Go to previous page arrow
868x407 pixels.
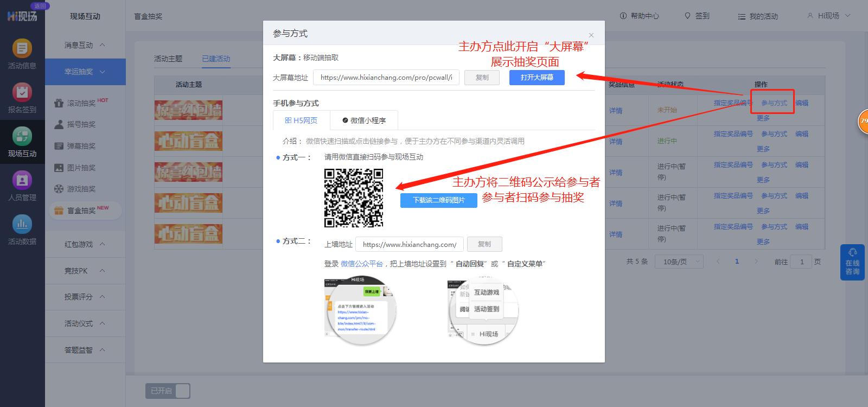point(718,262)
